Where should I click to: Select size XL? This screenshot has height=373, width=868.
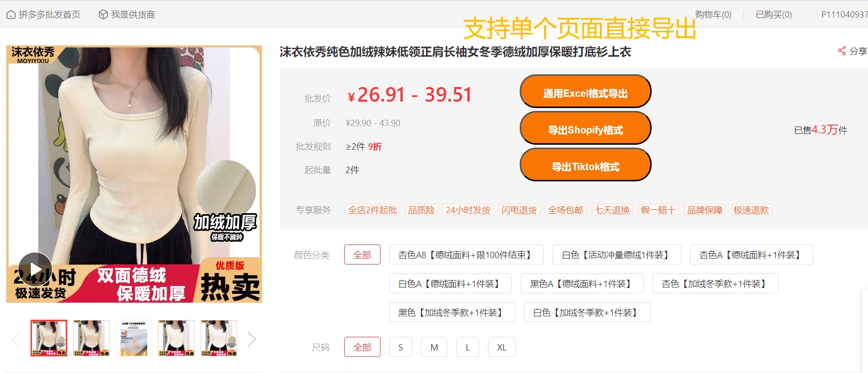tap(502, 347)
